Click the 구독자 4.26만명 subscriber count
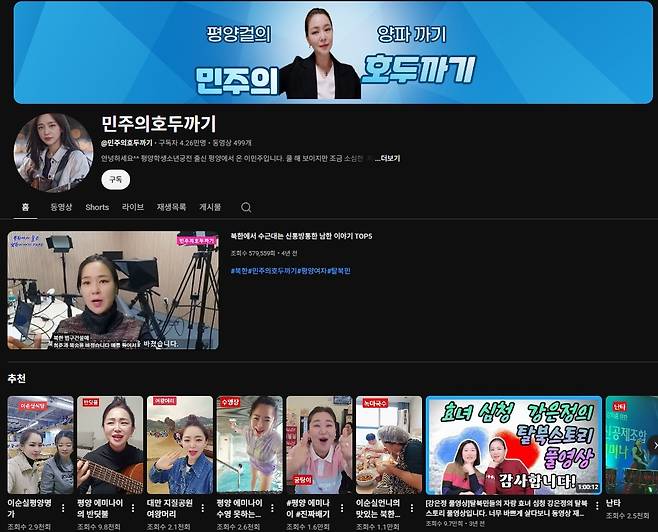Screen dimensions: 658x532 pyautogui.click(x=183, y=143)
